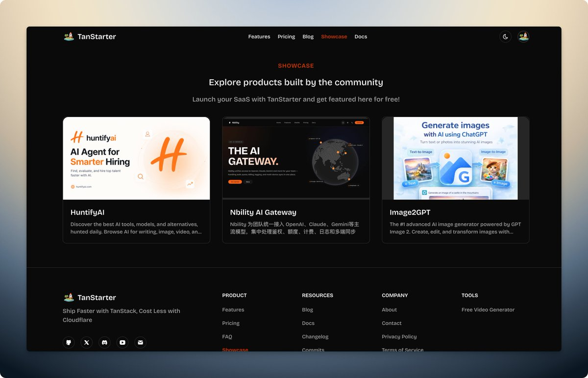The height and width of the screenshot is (378, 588).
Task: Open footer FAQ link
Action: click(227, 337)
